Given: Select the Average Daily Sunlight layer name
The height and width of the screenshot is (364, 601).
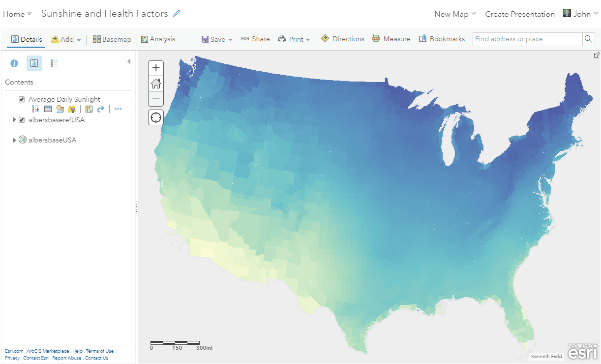Looking at the screenshot, I should 64,99.
